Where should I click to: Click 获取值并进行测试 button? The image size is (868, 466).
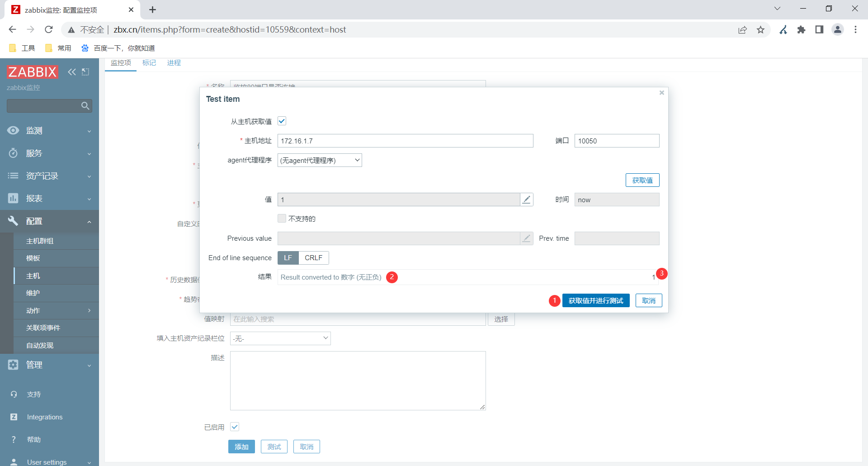(x=596, y=300)
